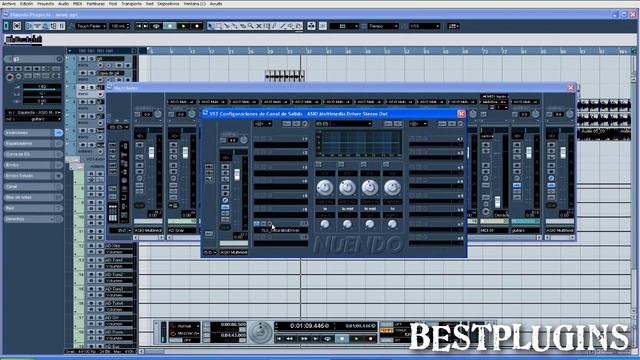Go to previous marker in toolbar
This screenshot has height=360, width=640.
[x=139, y=26]
